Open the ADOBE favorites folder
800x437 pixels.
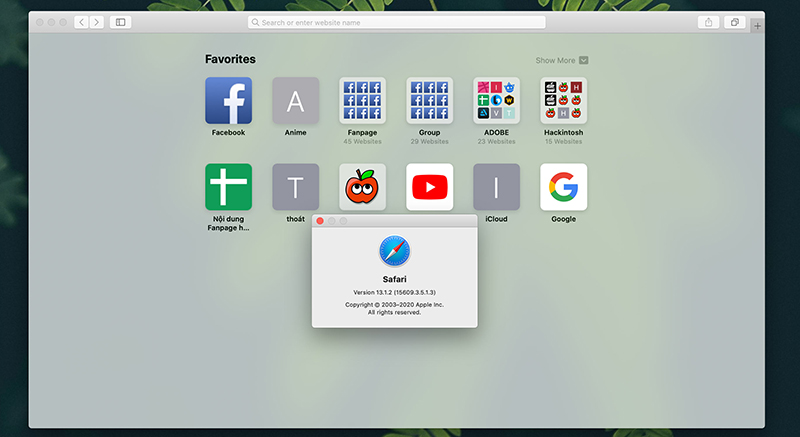click(496, 100)
